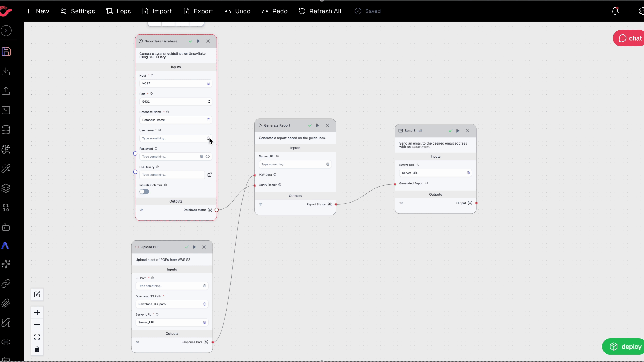Toggle Send Email Output visibility eye
This screenshot has width=644, height=362.
click(401, 203)
